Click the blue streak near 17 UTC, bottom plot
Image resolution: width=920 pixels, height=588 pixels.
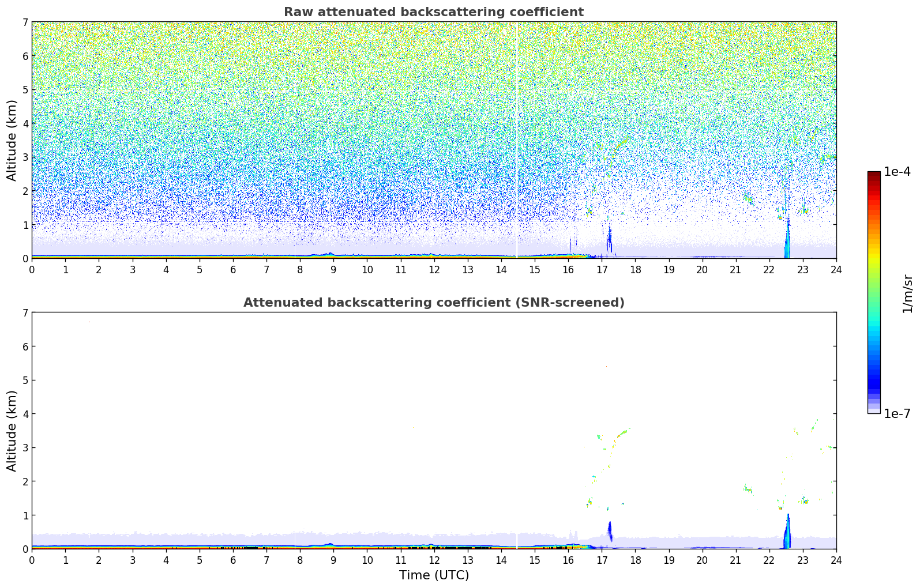click(610, 530)
